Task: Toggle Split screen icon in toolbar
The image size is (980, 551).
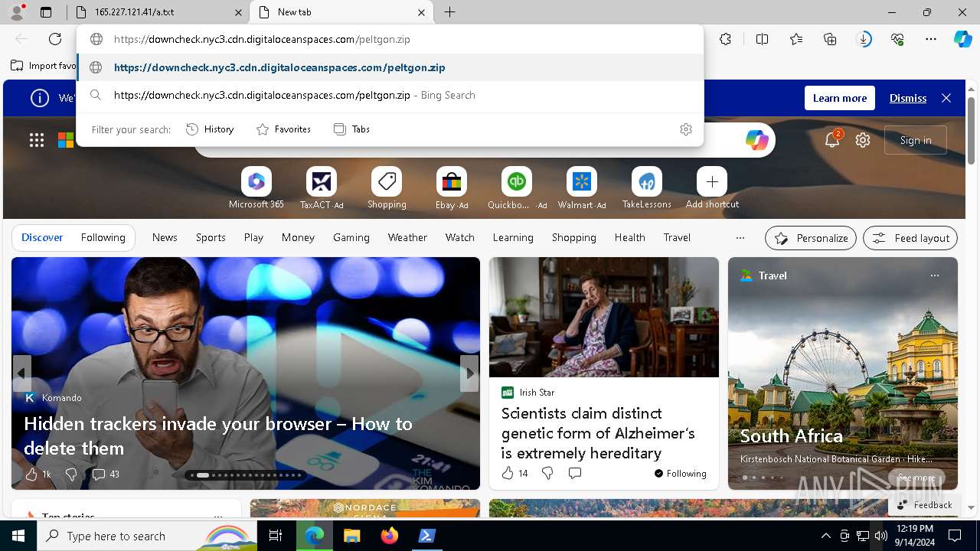Action: point(762,39)
